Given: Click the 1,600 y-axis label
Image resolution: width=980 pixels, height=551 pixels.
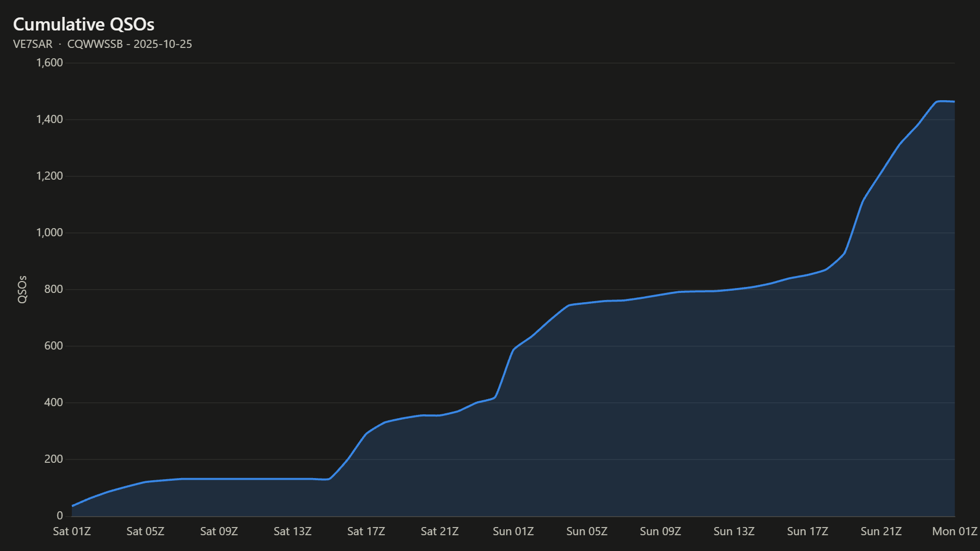Looking at the screenshot, I should click(50, 63).
